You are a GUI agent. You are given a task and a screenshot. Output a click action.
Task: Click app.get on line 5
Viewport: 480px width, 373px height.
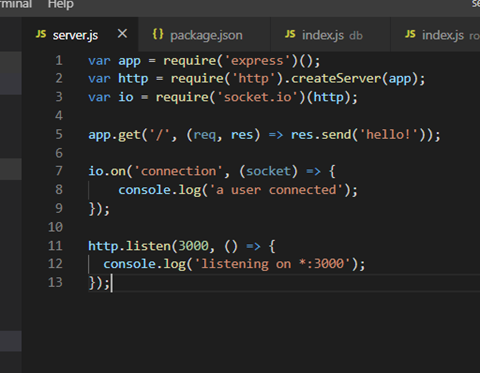click(x=115, y=135)
